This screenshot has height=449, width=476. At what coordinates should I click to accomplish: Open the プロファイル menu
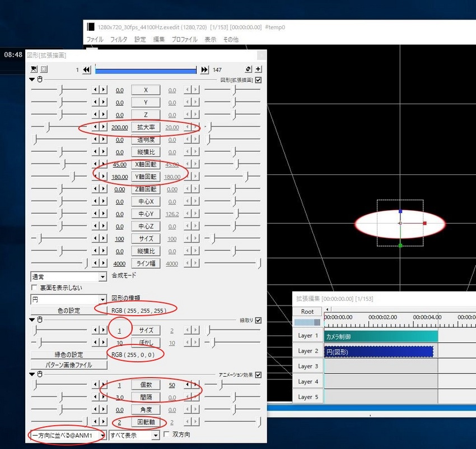point(185,39)
